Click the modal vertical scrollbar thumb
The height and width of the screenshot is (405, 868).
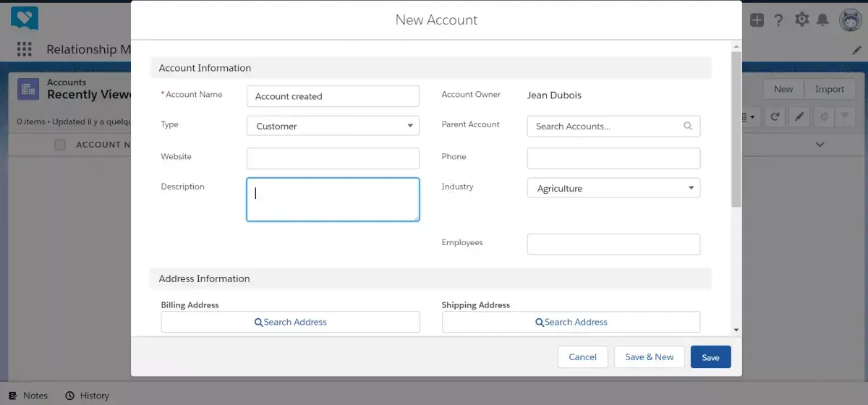click(x=736, y=129)
